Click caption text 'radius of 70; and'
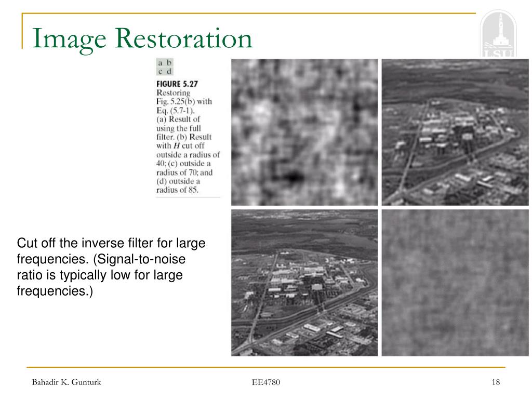 click(184, 172)
